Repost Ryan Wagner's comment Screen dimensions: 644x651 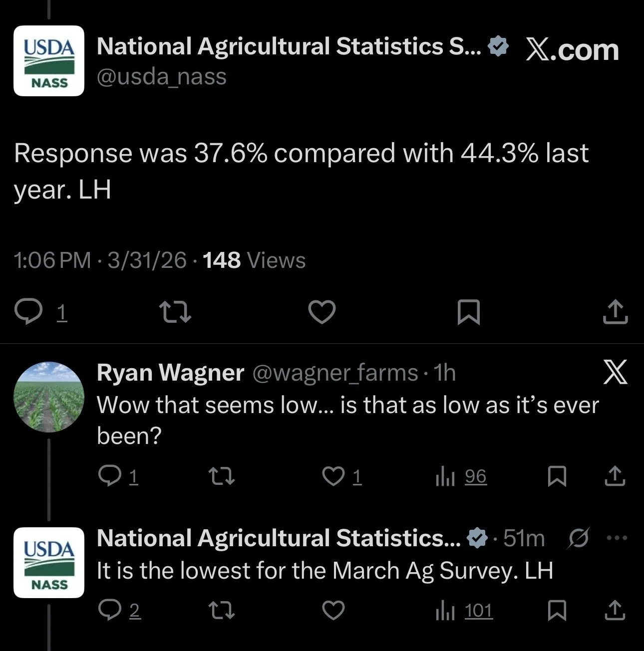click(221, 476)
